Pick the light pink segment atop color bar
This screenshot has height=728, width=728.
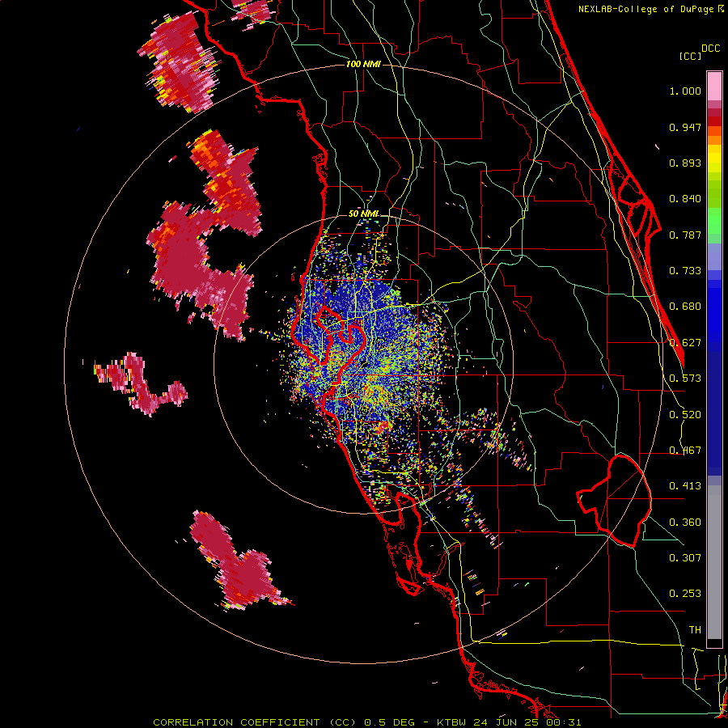coord(714,86)
